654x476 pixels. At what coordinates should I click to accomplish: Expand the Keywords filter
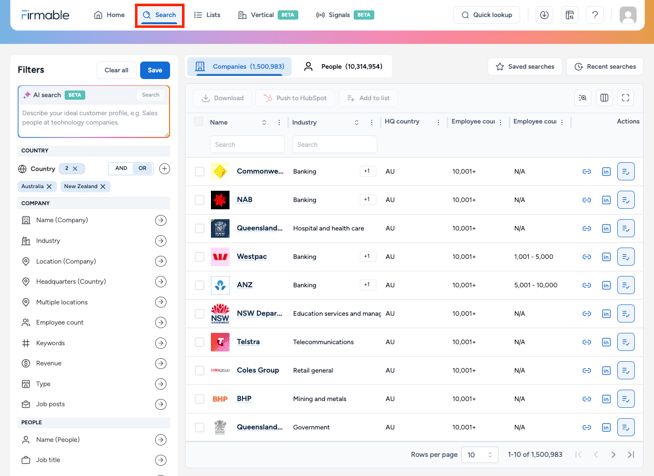point(161,343)
